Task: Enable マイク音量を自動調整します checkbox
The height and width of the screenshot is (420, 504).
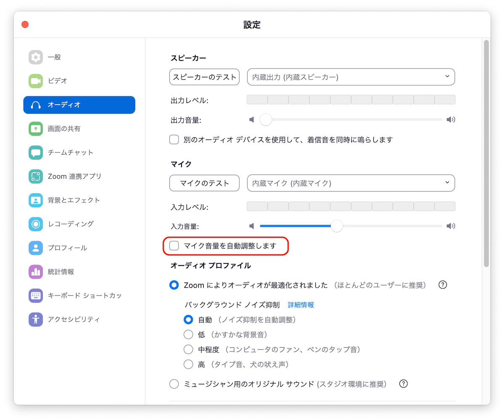Action: click(174, 246)
